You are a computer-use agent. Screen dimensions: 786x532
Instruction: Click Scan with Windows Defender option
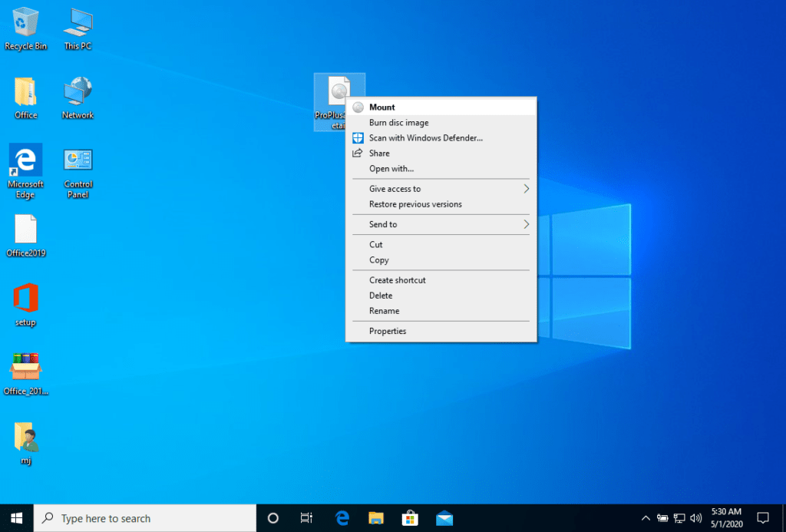click(425, 138)
